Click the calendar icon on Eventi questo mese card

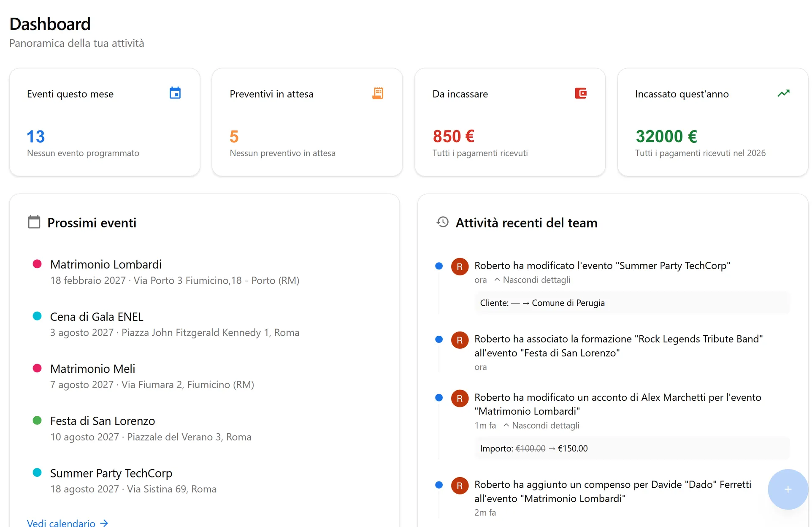coord(176,93)
